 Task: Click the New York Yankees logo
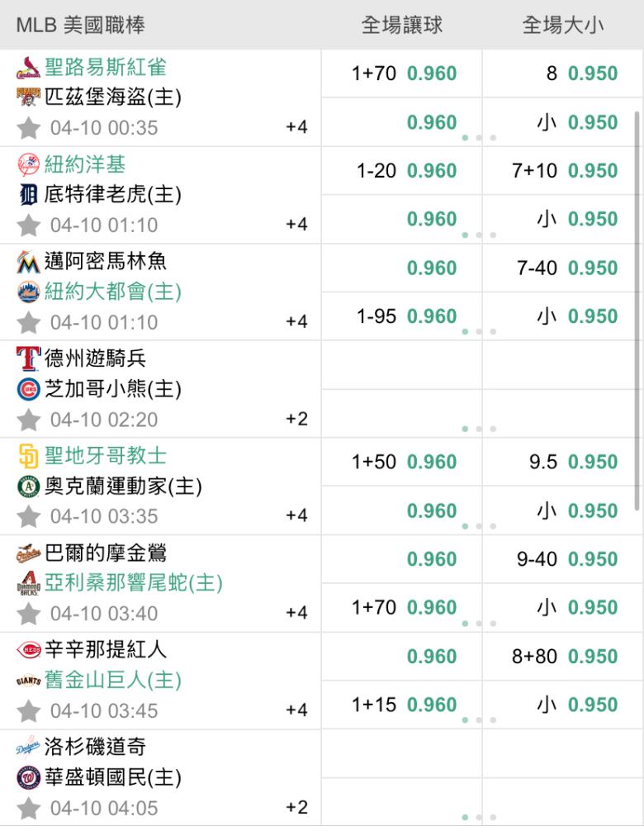pyautogui.click(x=28, y=165)
